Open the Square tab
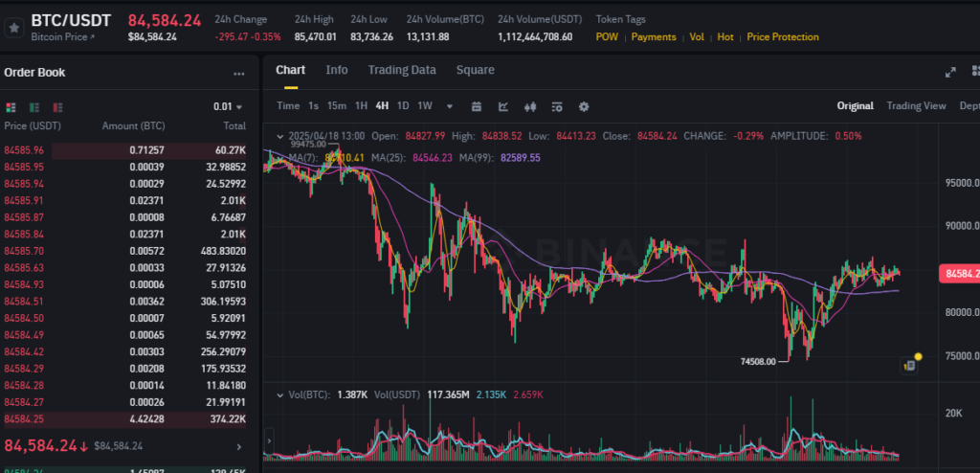The height and width of the screenshot is (473, 980). (475, 70)
